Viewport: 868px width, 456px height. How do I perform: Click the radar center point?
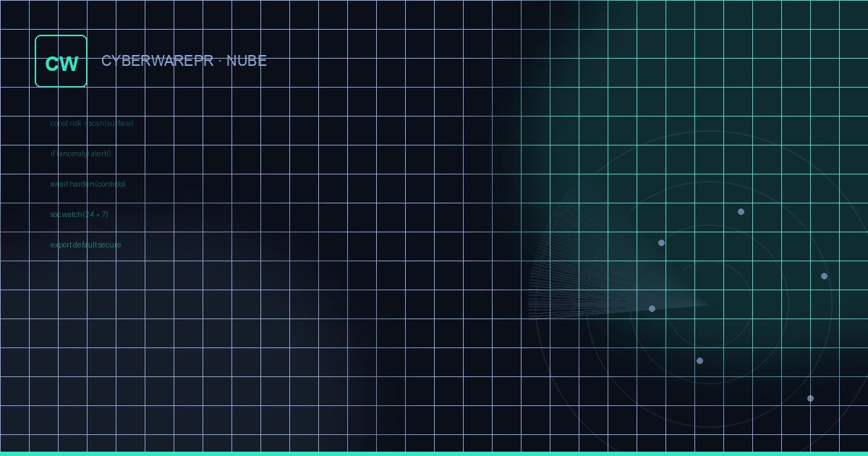point(709,304)
